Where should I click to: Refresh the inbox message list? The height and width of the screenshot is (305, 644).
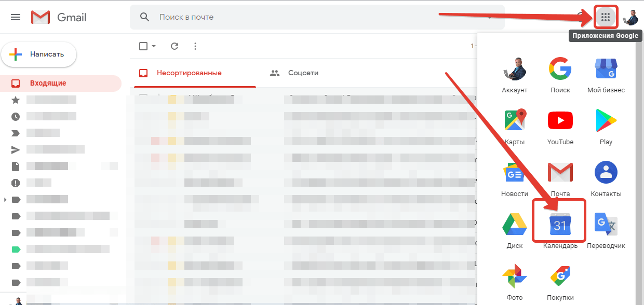[x=175, y=46]
